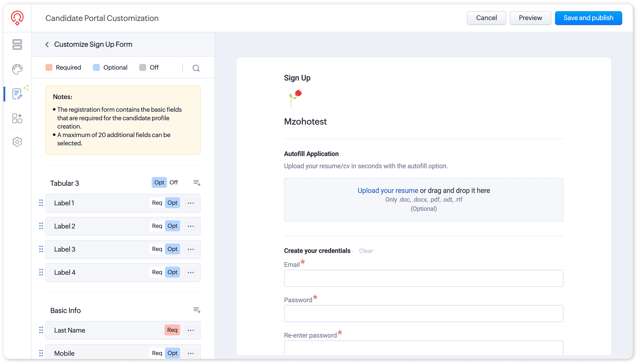Click the Save and publish button

click(x=588, y=18)
